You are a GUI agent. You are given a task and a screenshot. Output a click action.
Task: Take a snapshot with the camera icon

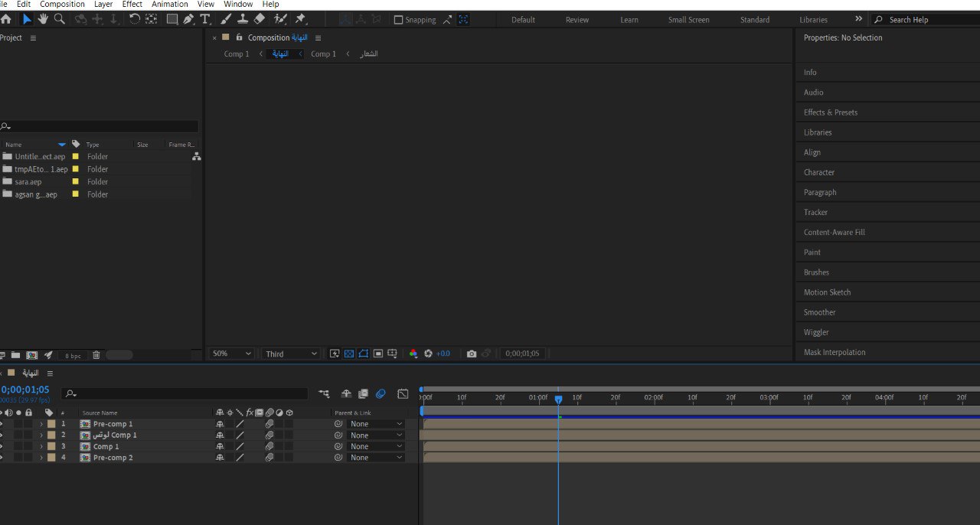[472, 353]
